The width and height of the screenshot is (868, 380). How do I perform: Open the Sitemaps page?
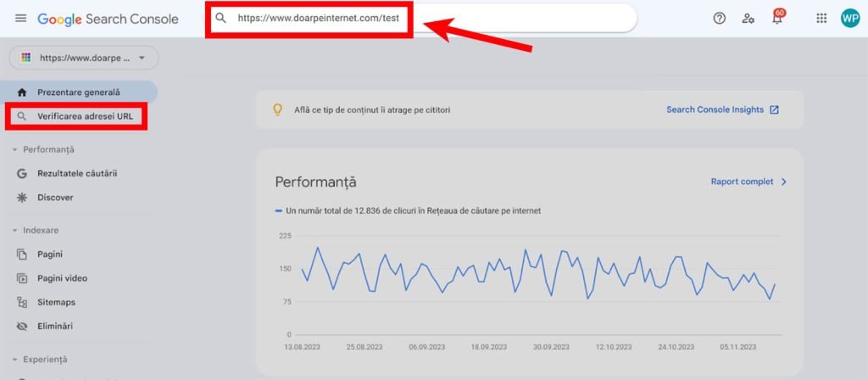(57, 303)
